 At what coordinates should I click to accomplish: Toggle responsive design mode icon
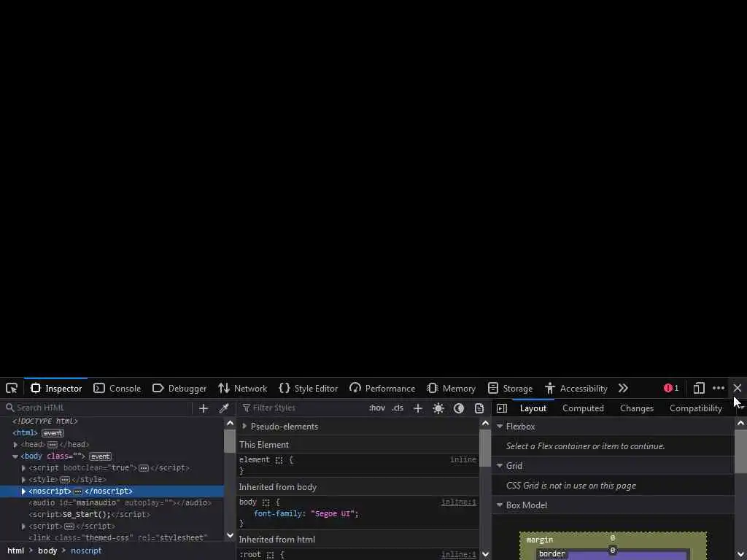tap(699, 388)
